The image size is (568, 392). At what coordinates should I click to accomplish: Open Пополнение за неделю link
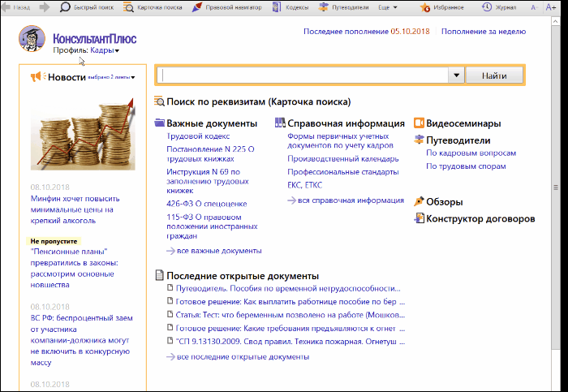tap(484, 32)
